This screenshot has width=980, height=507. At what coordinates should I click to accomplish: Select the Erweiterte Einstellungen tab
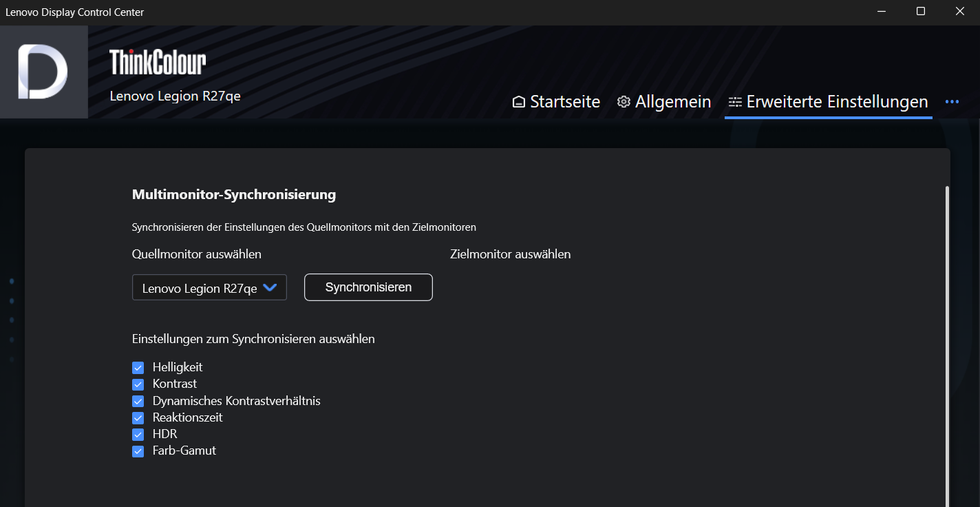pyautogui.click(x=829, y=102)
